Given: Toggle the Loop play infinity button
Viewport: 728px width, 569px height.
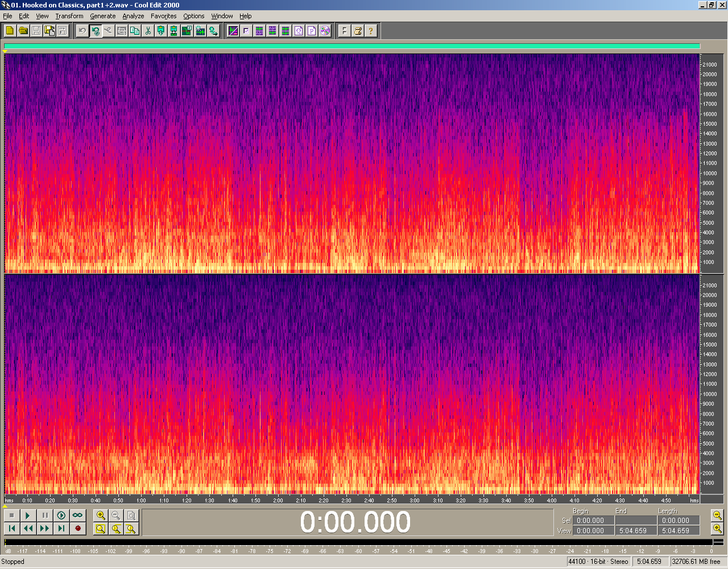Looking at the screenshot, I should coord(77,516).
